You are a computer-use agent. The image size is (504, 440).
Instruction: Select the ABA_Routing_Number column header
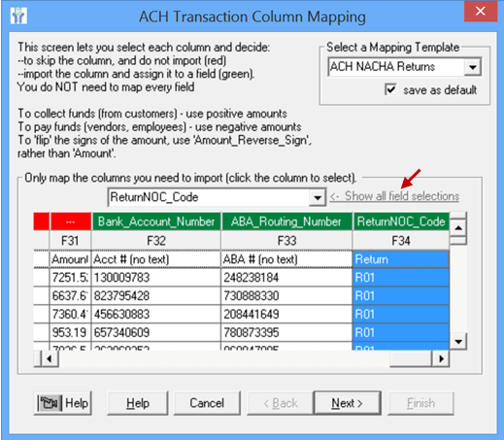pyautogui.click(x=286, y=221)
